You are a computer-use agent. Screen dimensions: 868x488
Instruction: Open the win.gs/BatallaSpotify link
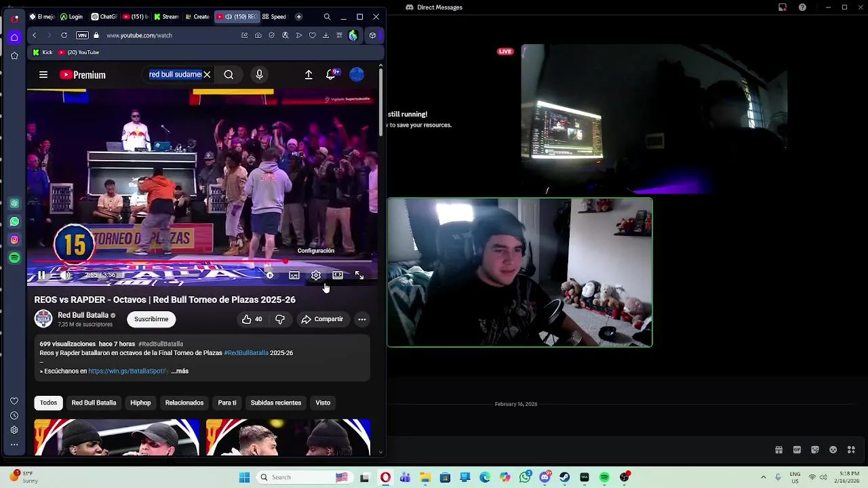pyautogui.click(x=128, y=371)
